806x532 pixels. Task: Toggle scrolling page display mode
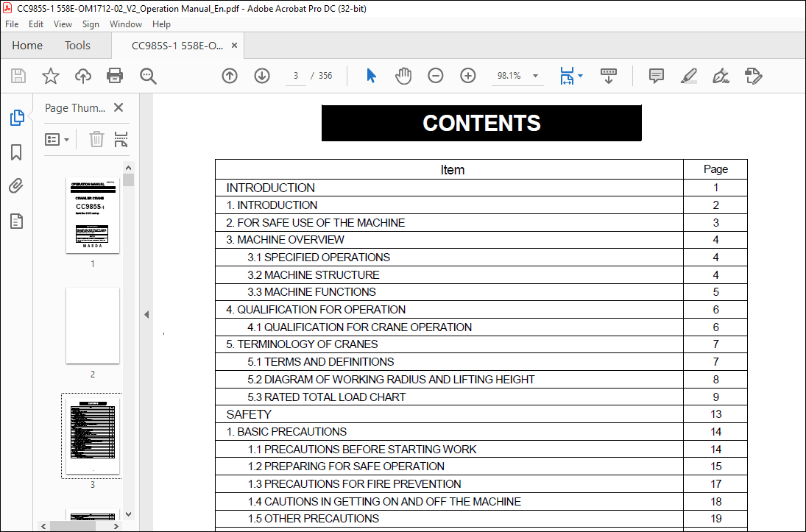[x=608, y=76]
